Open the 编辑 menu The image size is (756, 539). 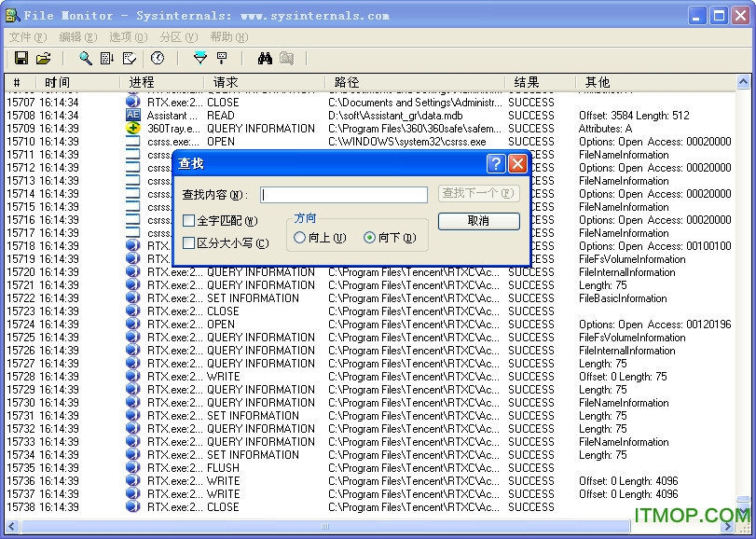coord(77,37)
